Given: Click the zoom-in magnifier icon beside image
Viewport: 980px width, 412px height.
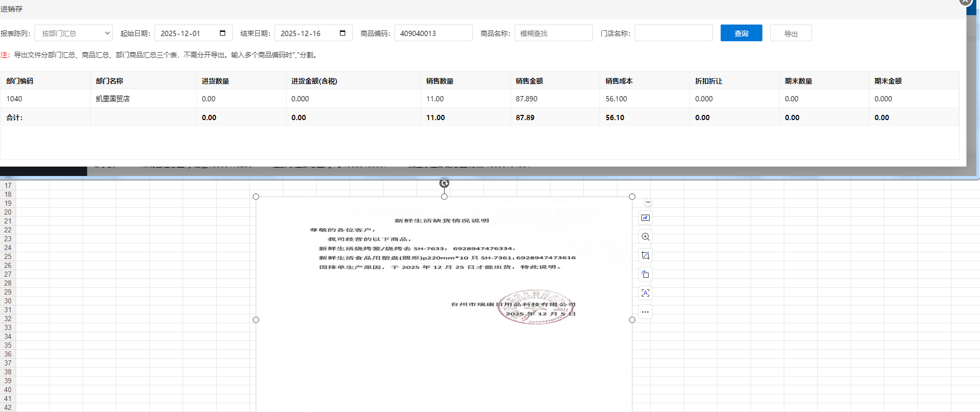Looking at the screenshot, I should [646, 237].
